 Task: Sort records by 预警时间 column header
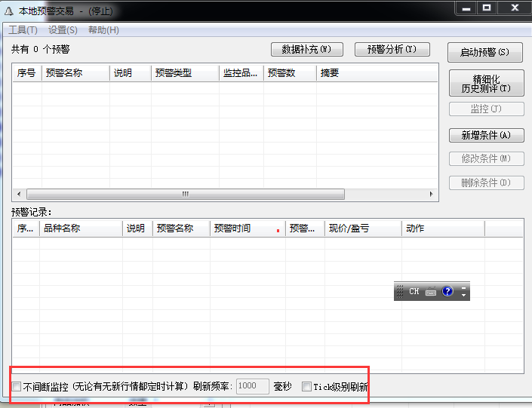pyautogui.click(x=248, y=229)
